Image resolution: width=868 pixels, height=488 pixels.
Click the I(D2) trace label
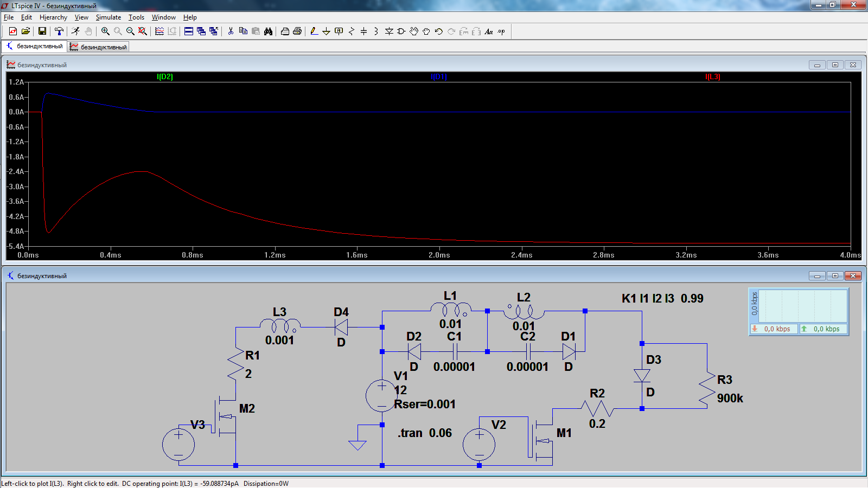pyautogui.click(x=165, y=77)
